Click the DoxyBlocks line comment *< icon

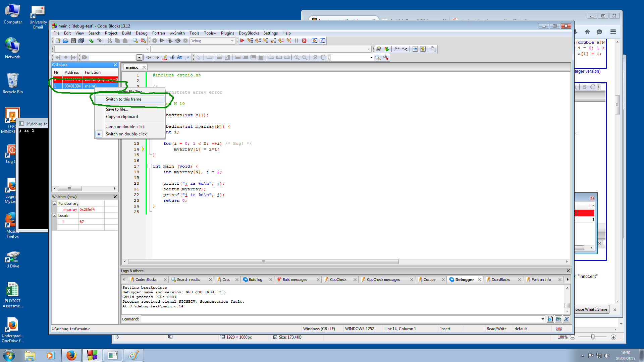(405, 49)
